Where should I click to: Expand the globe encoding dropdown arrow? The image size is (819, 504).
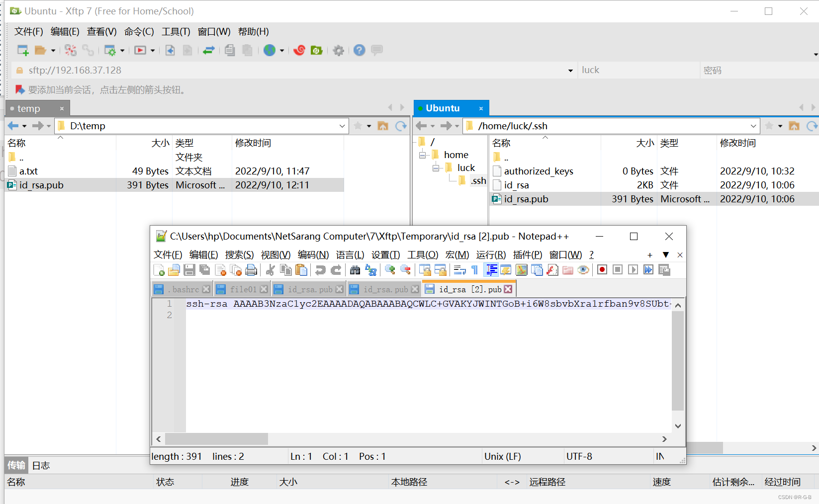[x=282, y=51]
